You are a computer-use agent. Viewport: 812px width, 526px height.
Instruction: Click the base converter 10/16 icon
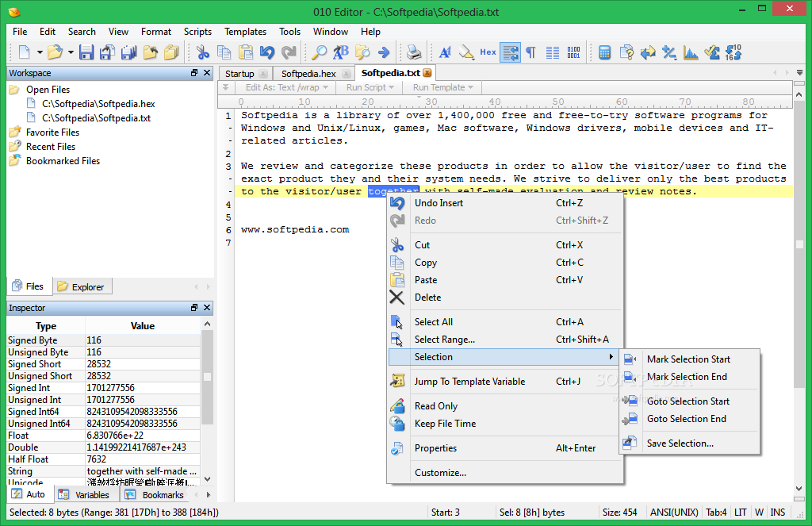[x=733, y=52]
